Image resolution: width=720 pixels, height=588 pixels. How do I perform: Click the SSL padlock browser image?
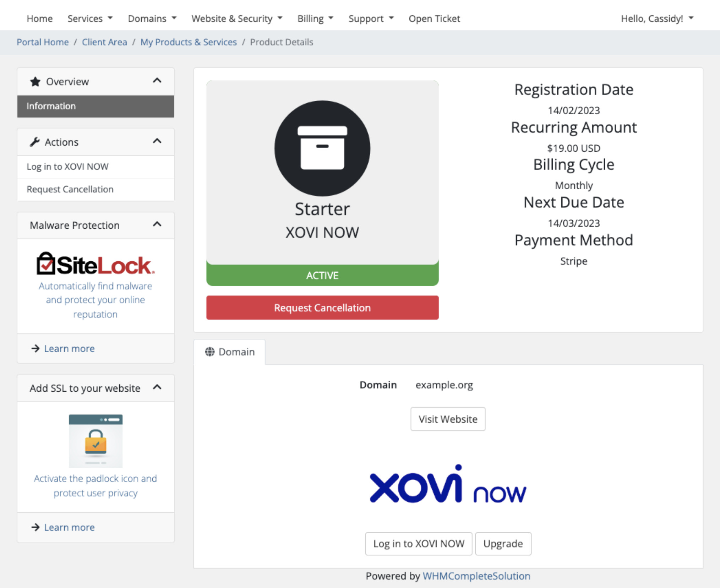pyautogui.click(x=96, y=441)
